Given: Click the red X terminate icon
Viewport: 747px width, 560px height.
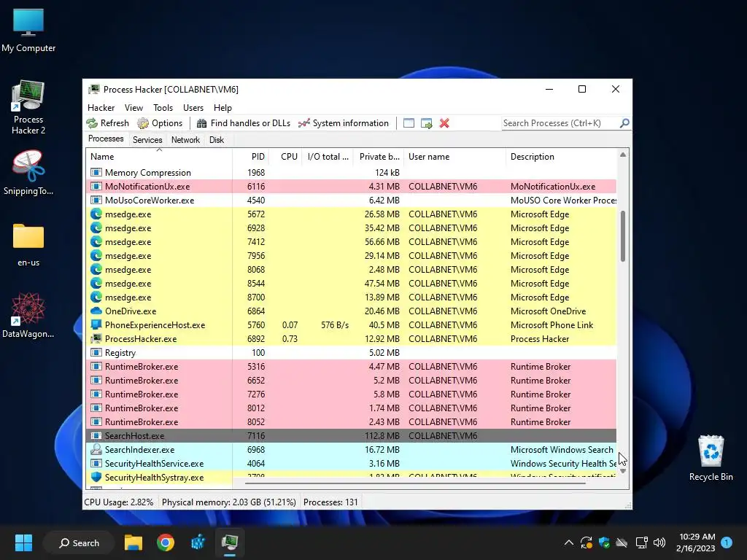Looking at the screenshot, I should click(x=444, y=123).
